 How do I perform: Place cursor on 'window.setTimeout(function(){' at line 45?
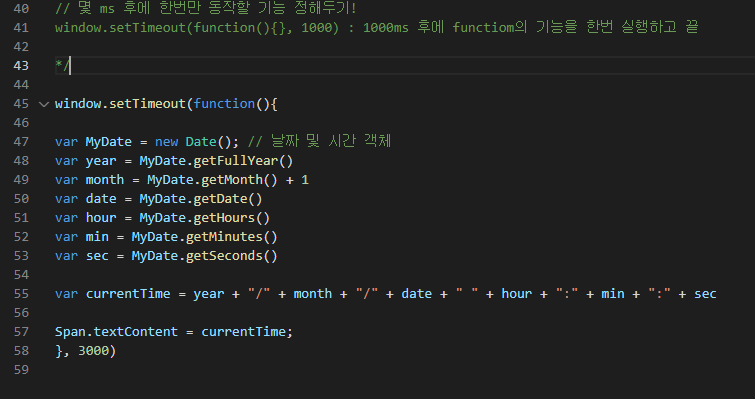coord(166,103)
